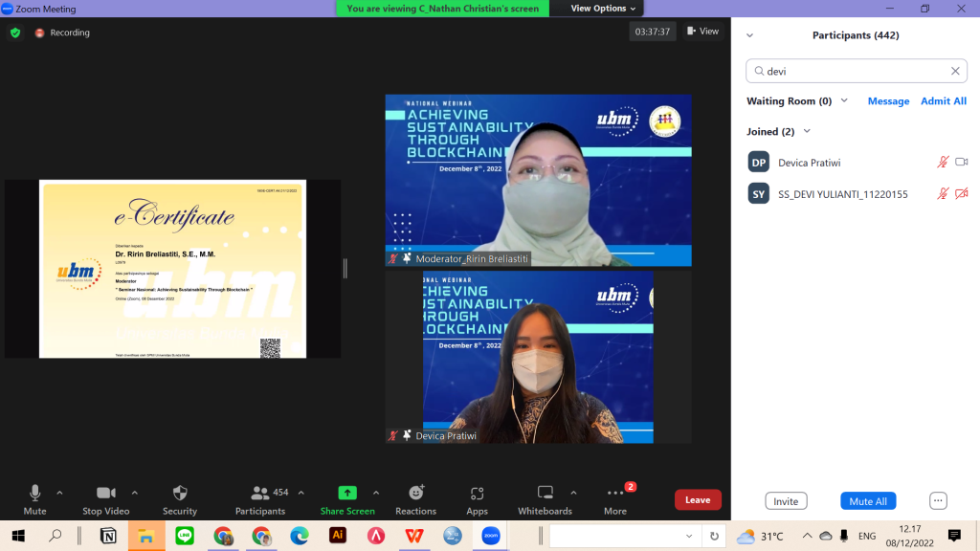Open WPS Office from taskbar
This screenshot has height=551, width=980.
(x=414, y=536)
